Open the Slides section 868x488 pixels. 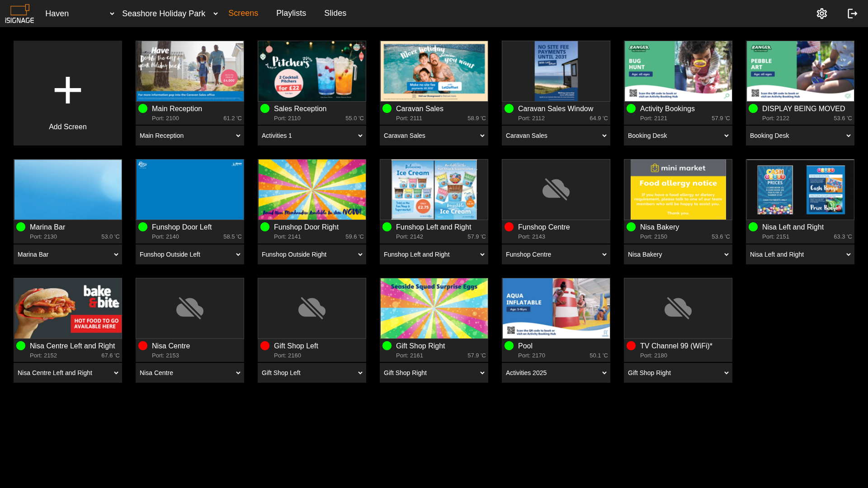335,13
